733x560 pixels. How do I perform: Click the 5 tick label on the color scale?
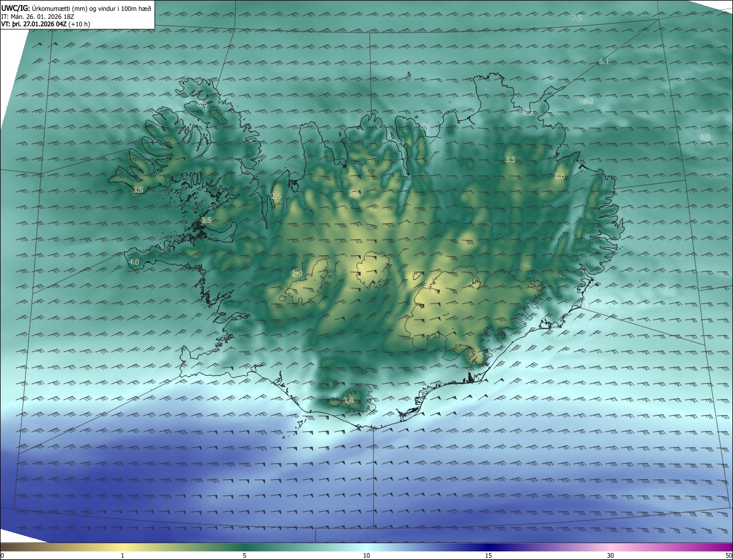tap(245, 555)
